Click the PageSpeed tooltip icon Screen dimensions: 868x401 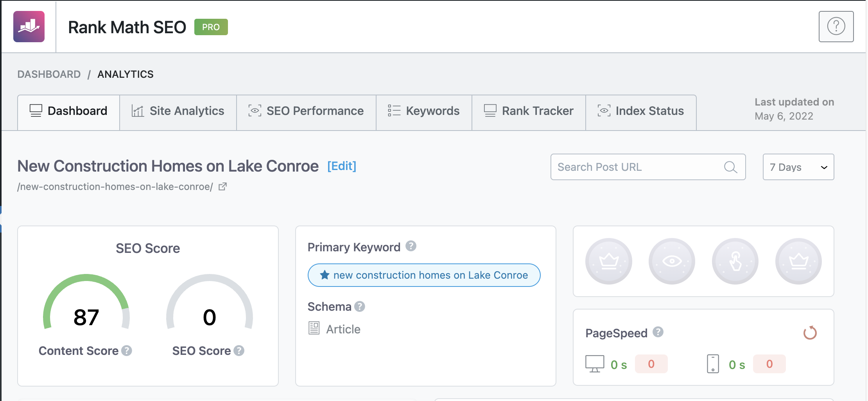pos(658,333)
